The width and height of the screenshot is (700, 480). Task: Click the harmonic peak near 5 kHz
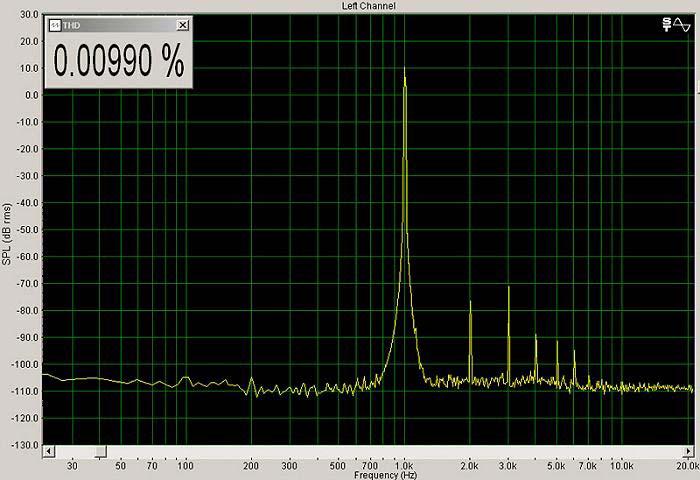[557, 343]
